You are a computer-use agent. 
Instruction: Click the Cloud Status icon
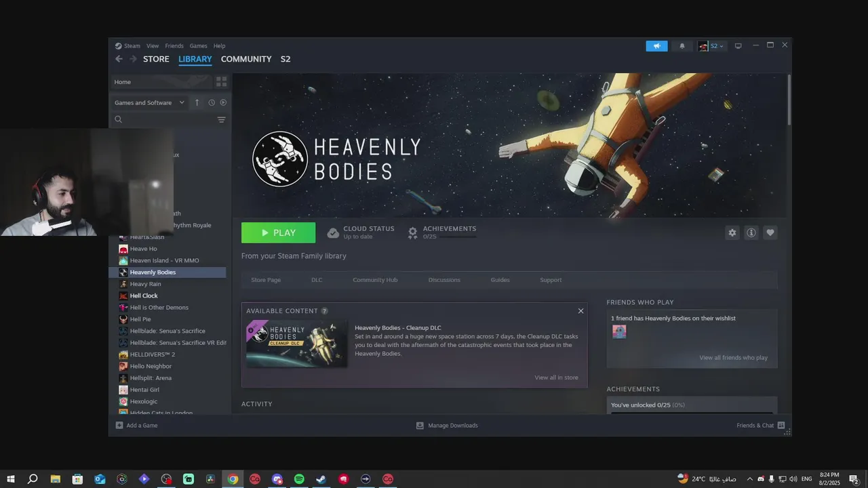click(333, 232)
